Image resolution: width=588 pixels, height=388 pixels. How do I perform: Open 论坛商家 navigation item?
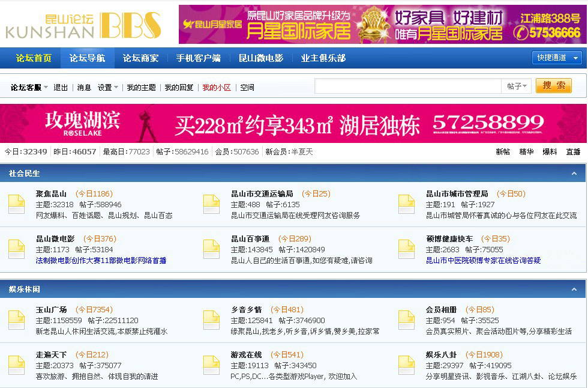pos(140,58)
